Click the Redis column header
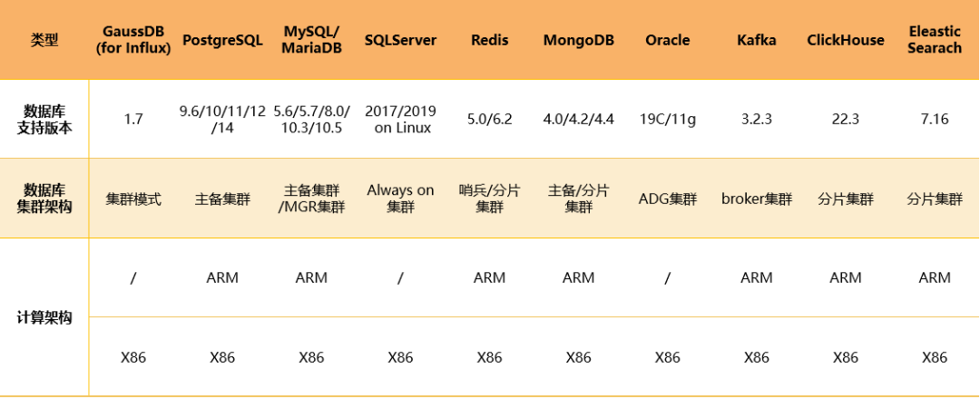The width and height of the screenshot is (980, 398). (x=489, y=41)
